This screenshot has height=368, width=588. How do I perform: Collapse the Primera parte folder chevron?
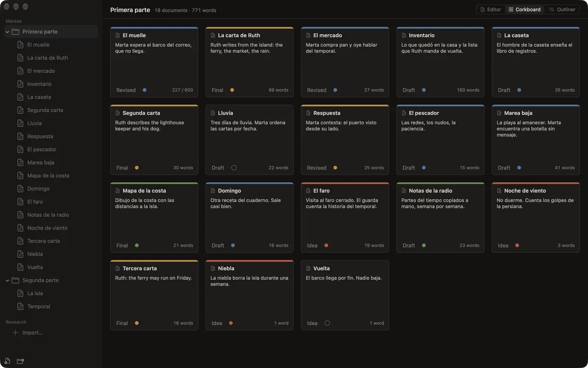[7, 31]
